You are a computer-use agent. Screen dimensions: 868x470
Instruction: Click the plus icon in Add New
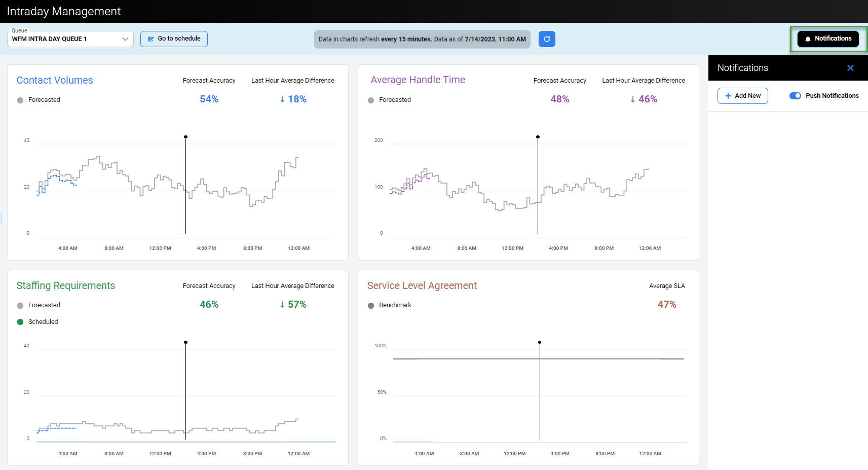click(x=728, y=96)
